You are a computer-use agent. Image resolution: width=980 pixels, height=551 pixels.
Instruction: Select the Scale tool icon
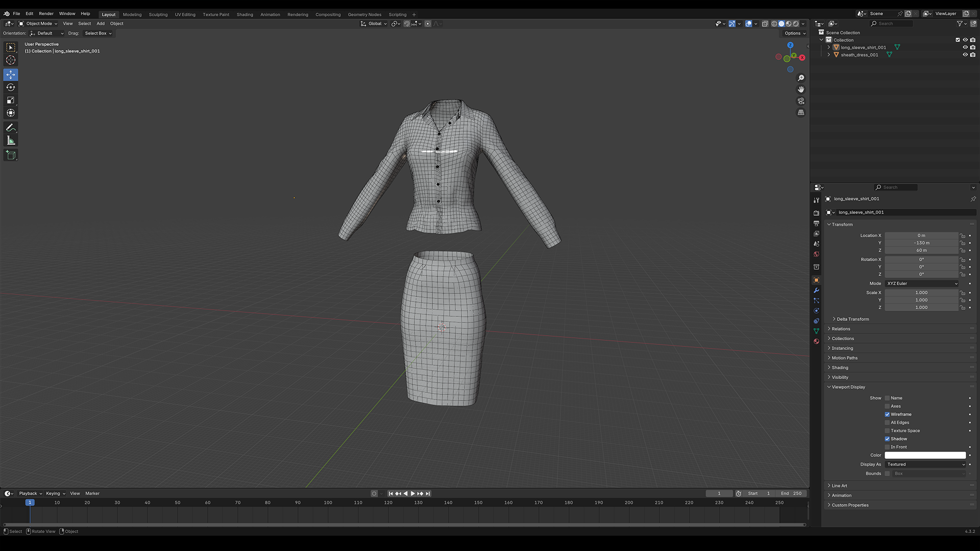coord(11,100)
